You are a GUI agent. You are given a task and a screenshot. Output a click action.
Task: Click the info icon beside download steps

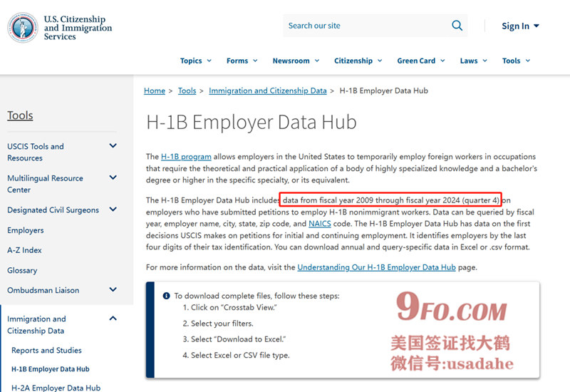coord(167,296)
